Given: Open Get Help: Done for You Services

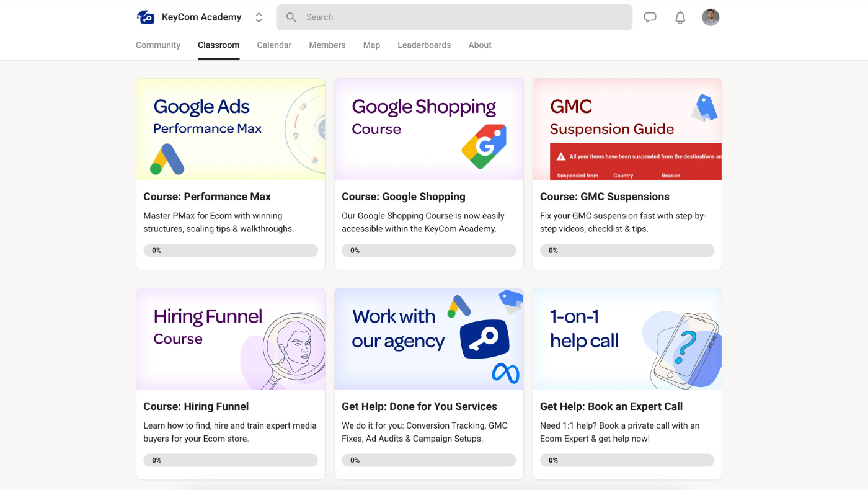Looking at the screenshot, I should pos(419,406).
